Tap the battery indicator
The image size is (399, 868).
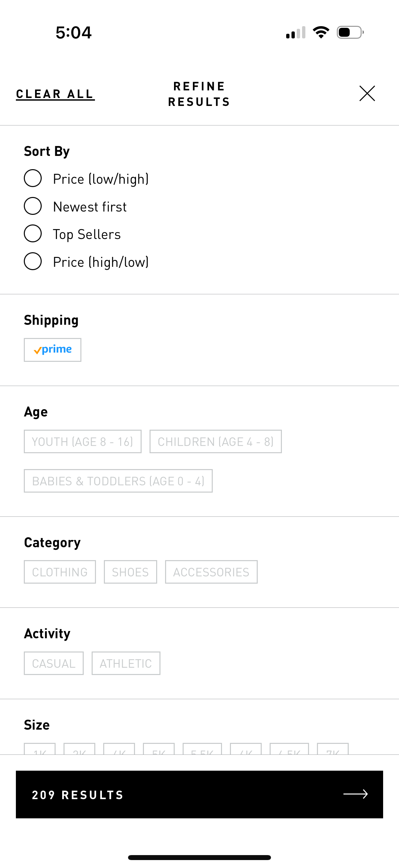pyautogui.click(x=348, y=32)
